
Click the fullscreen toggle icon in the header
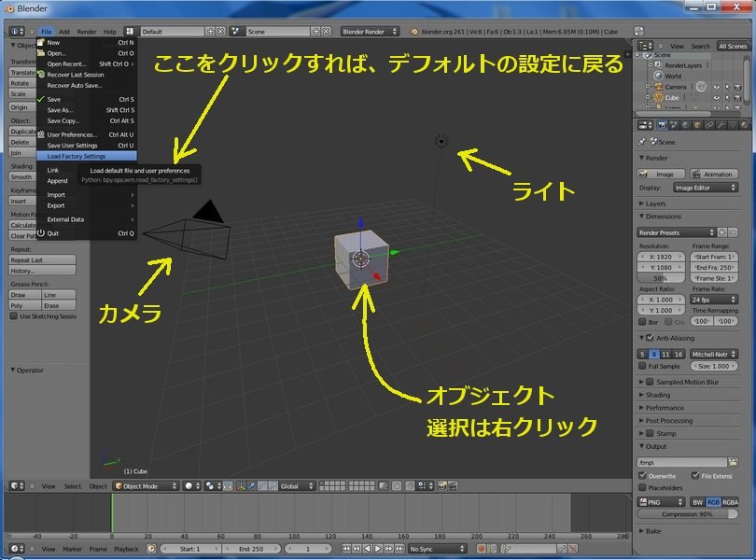[638, 32]
